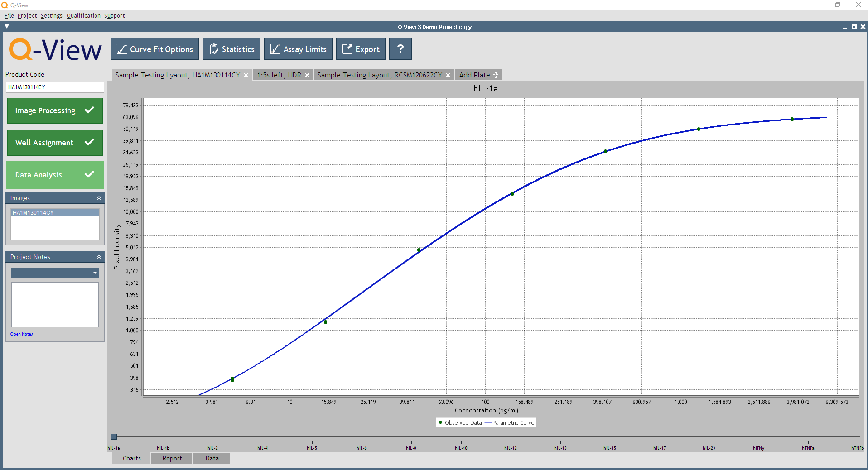This screenshot has width=868, height=470.
Task: Select hTNFb on the analyte slider
Action: pos(858,448)
